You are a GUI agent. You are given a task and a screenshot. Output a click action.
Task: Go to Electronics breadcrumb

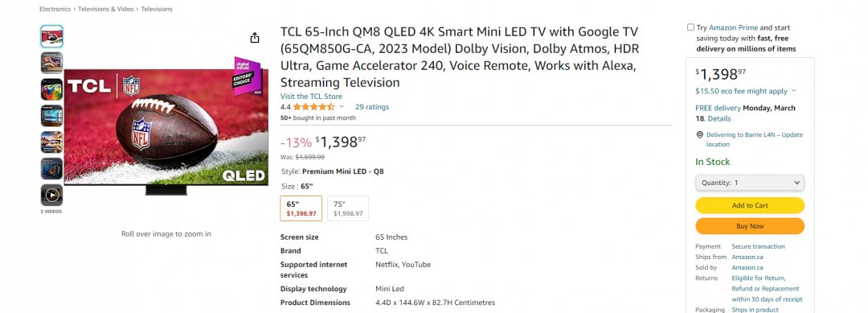tap(55, 9)
